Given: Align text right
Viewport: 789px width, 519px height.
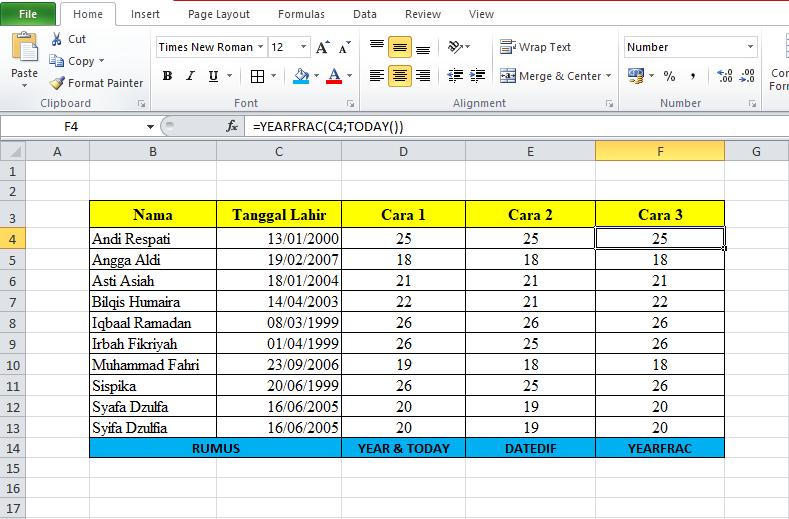Looking at the screenshot, I should (x=423, y=76).
